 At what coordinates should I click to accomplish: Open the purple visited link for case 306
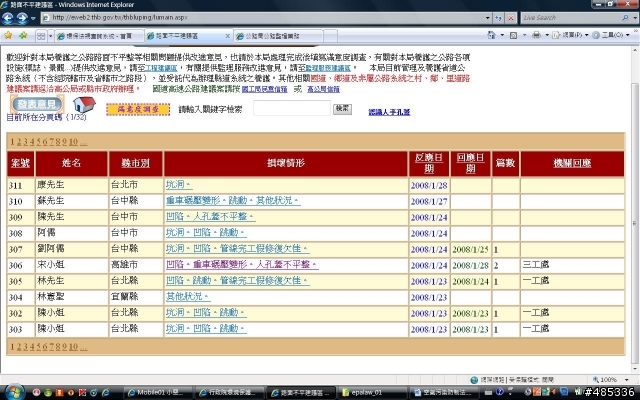coord(242,265)
